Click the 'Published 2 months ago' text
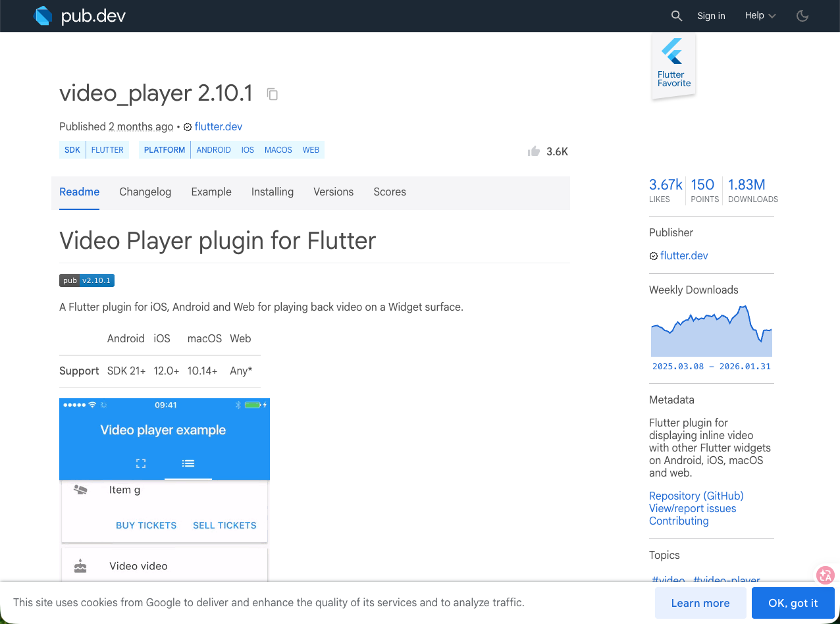This screenshot has height=624, width=840. pyautogui.click(x=117, y=127)
